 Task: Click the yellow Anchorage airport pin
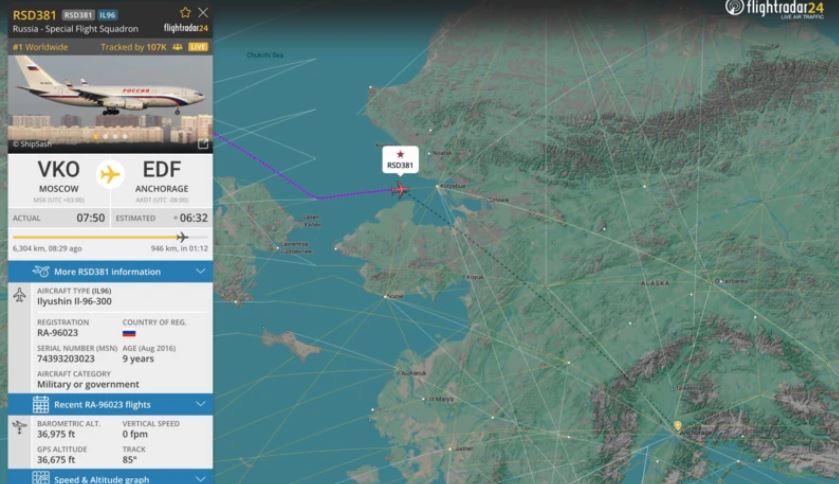point(677,426)
